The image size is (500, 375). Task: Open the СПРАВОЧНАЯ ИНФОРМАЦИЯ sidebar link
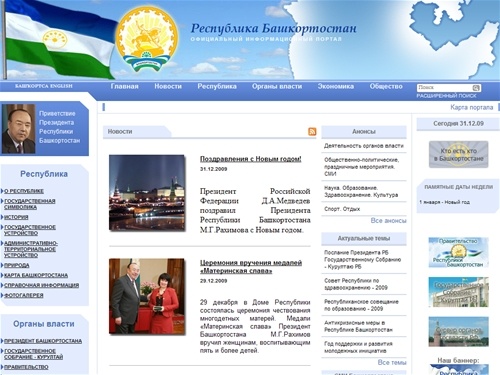[x=42, y=285]
